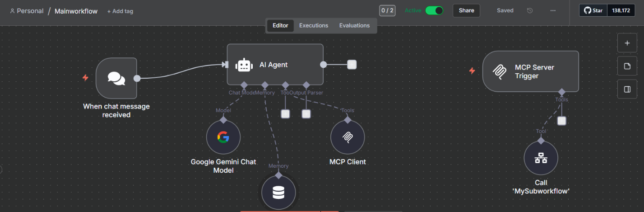Switch to the Evaluations tab
644x212 pixels.
tap(354, 25)
